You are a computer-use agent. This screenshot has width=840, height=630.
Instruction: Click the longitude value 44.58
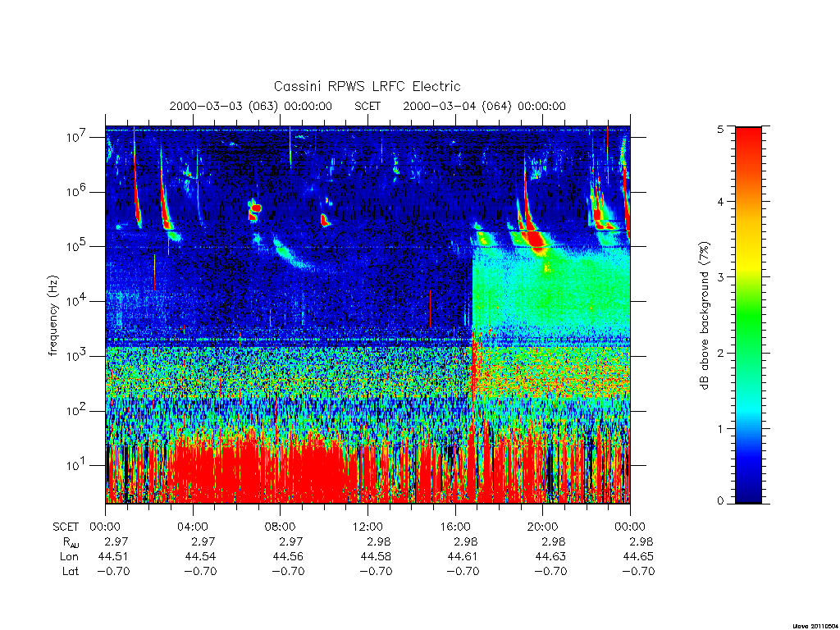[x=376, y=557]
